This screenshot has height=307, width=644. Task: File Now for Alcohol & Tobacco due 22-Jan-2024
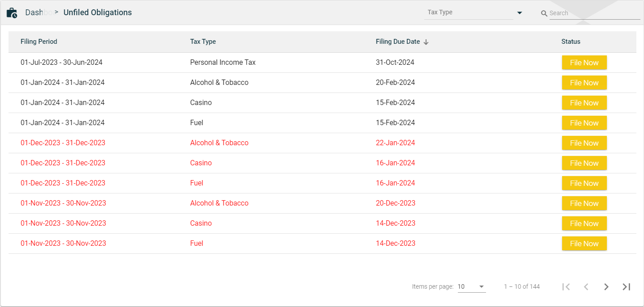pos(584,143)
